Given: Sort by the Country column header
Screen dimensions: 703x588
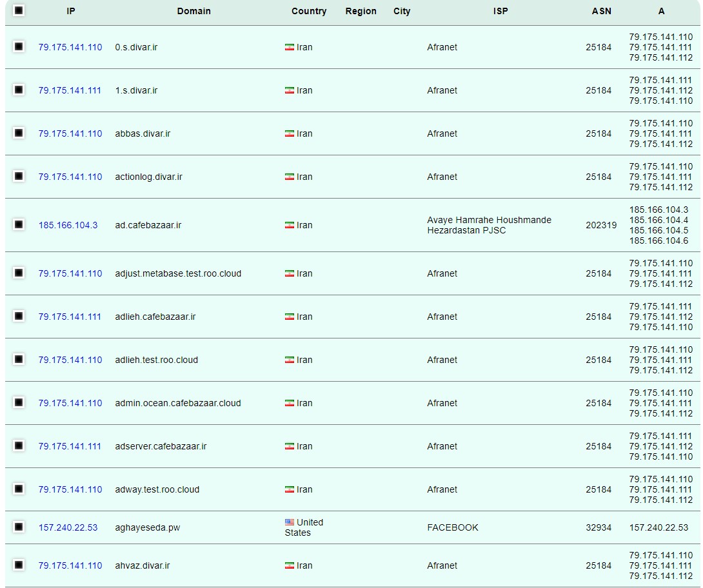Looking at the screenshot, I should (x=309, y=11).
